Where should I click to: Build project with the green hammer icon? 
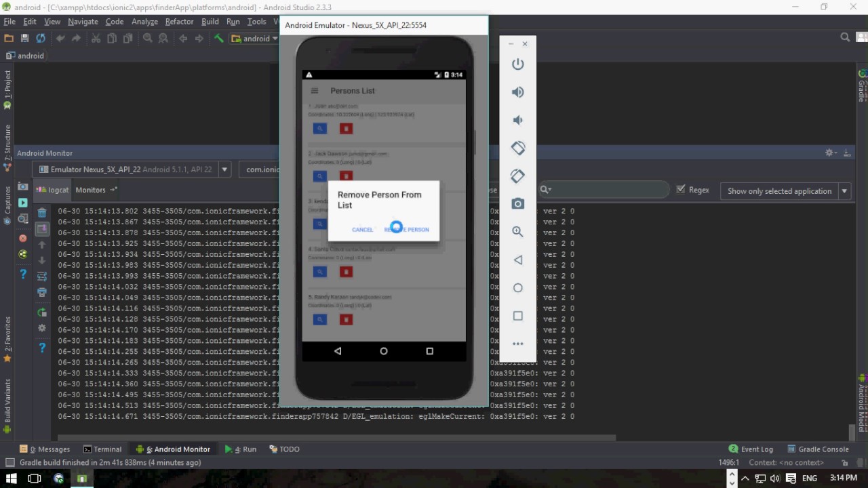218,39
